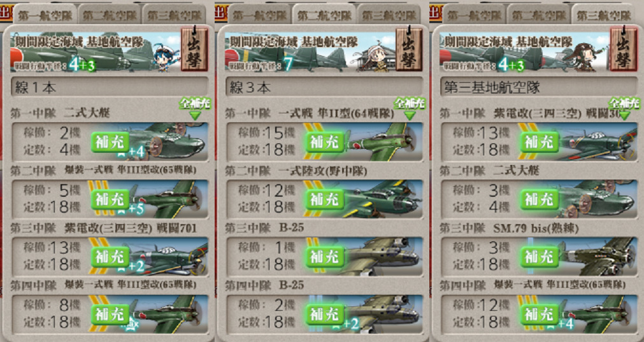Resupply the B-25 squadron with 1 plane operating

pyautogui.click(x=325, y=257)
